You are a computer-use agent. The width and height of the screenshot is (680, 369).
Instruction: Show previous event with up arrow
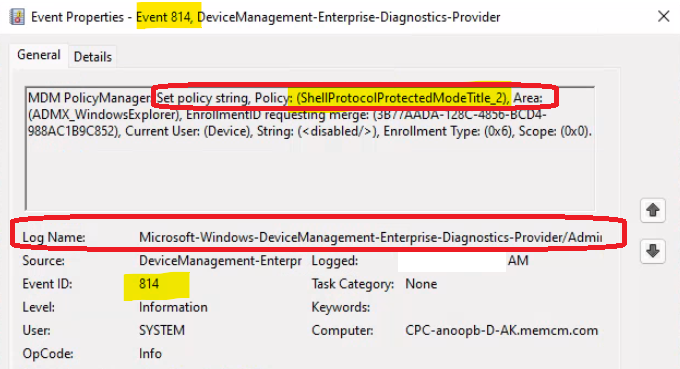coord(653,211)
